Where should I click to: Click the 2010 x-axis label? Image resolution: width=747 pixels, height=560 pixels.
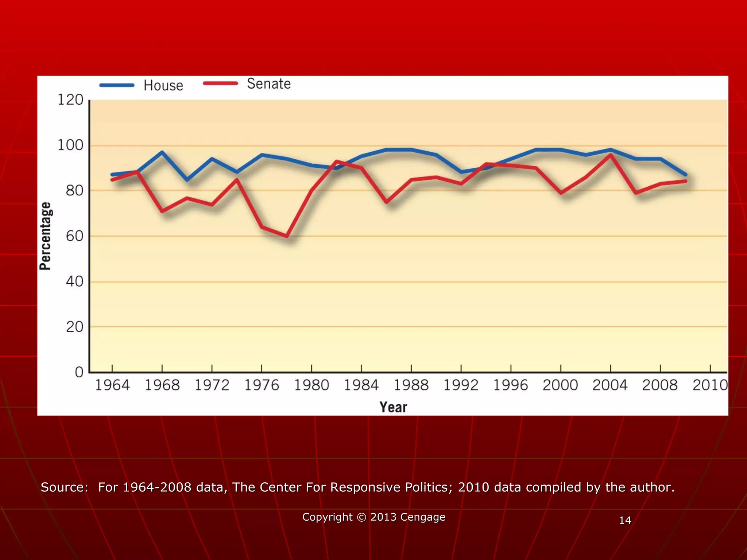pos(709,385)
